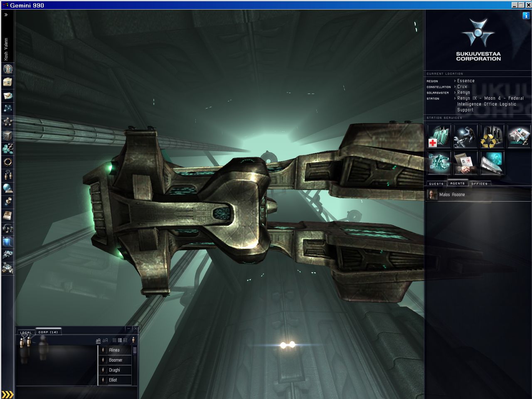The image size is (532, 399).
Task: Open the golden ring icon in sidebar
Action: coord(7,162)
